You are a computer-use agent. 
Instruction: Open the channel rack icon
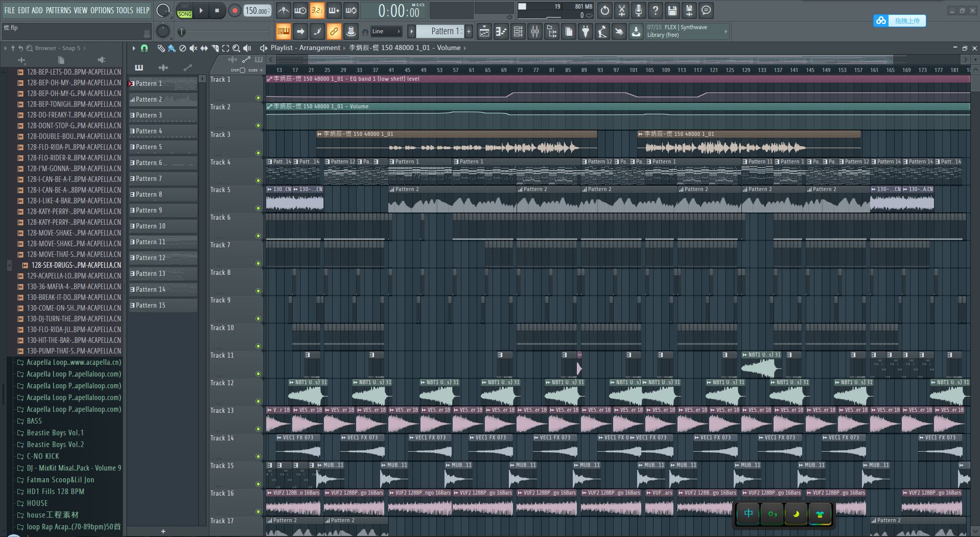point(518,32)
